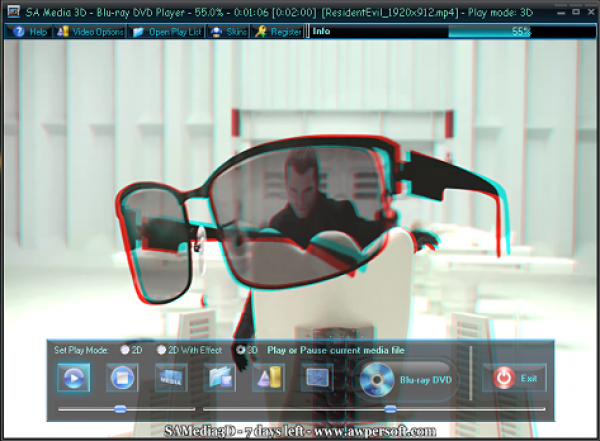Image resolution: width=600 pixels, height=441 pixels.
Task: Click the Register key icon
Action: 261,31
